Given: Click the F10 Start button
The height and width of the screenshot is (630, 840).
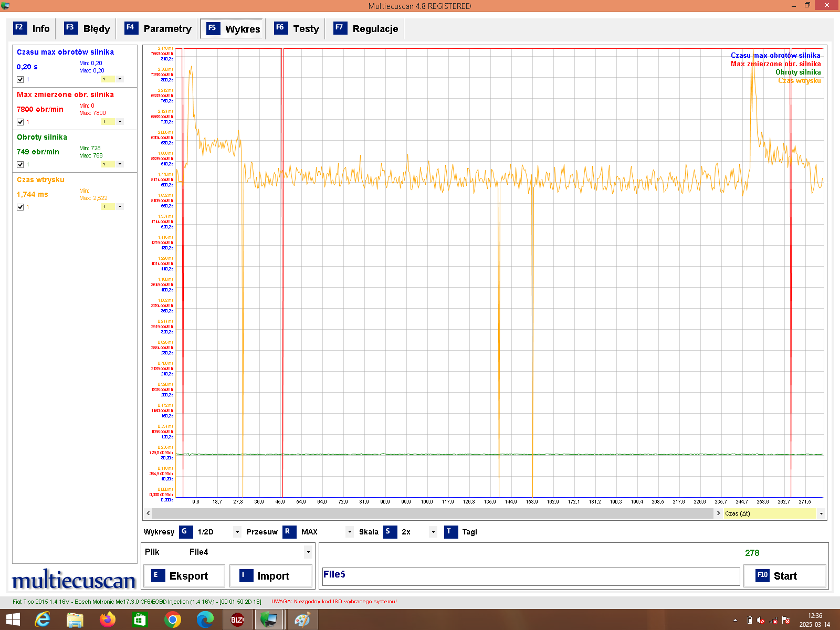Looking at the screenshot, I should [x=784, y=576].
